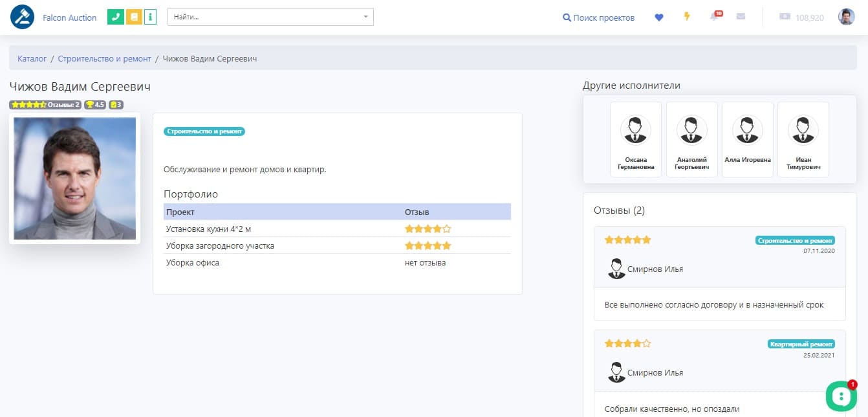Click Поиск проектов link
The image size is (868, 417).
click(x=598, y=17)
